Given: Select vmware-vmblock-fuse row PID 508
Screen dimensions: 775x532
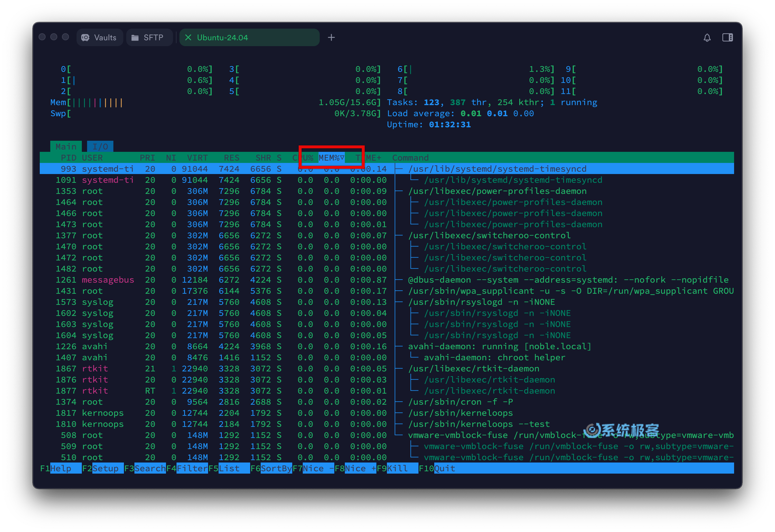Looking at the screenshot, I should click(x=387, y=435).
